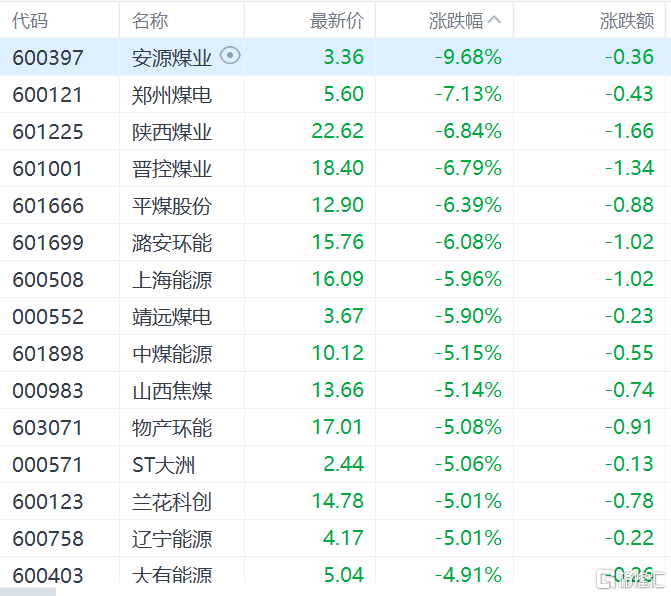Click change amount -0.13
This screenshot has width=671, height=596.
tap(629, 464)
